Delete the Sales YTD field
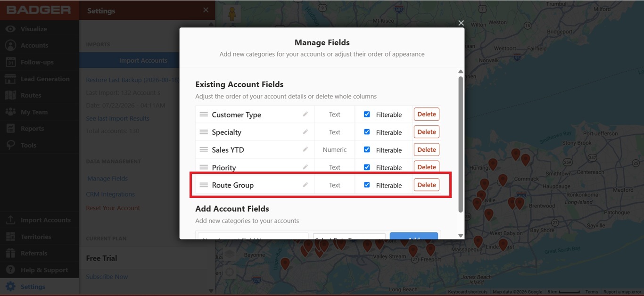Viewport: 644px width, 296px height. click(427, 149)
